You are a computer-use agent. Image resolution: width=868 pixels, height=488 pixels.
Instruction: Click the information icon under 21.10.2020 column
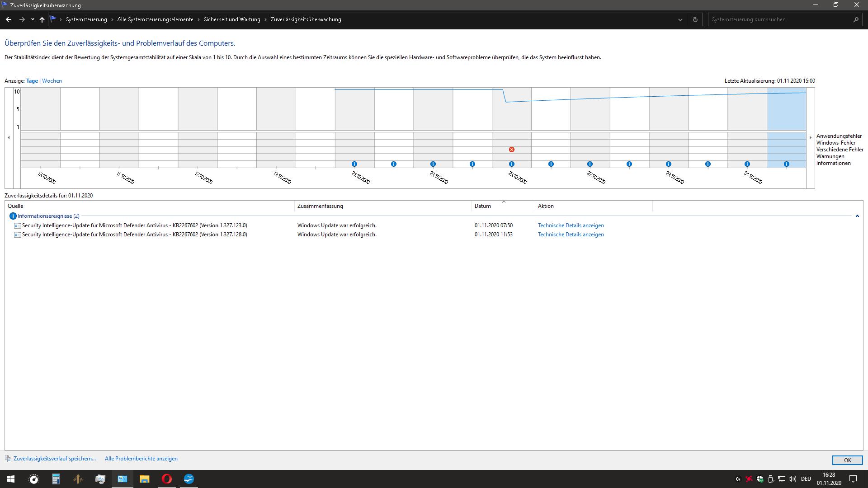[354, 164]
